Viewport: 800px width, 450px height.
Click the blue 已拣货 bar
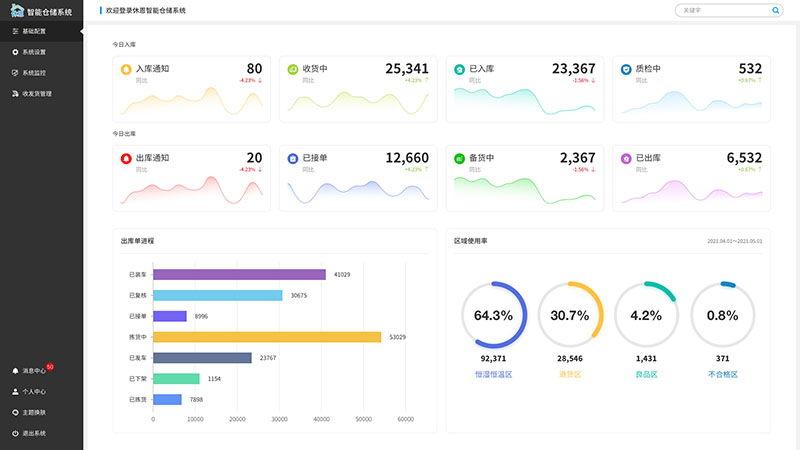(167, 399)
